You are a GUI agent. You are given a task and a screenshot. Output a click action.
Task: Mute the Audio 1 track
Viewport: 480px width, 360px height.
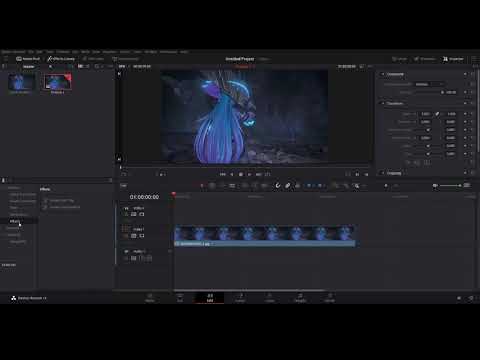pyautogui.click(x=149, y=258)
